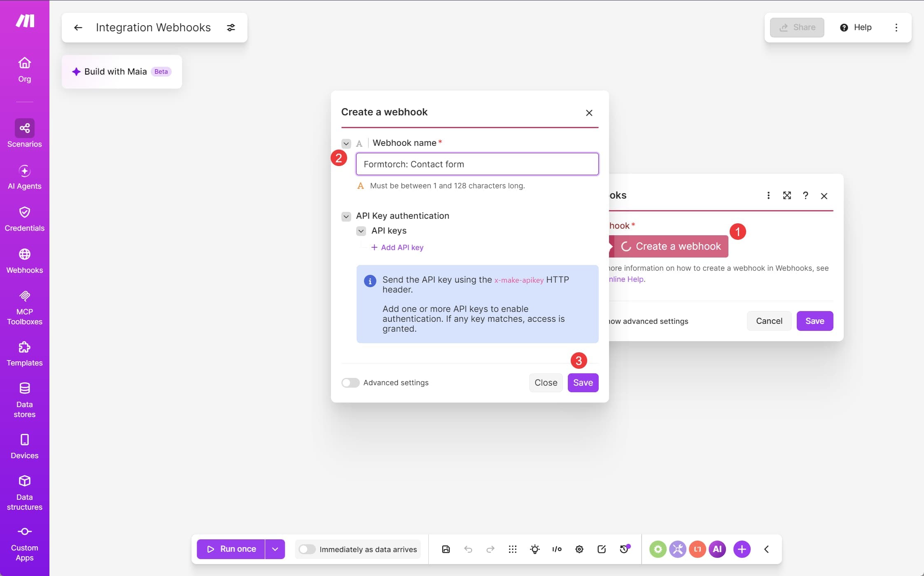924x576 pixels.
Task: Open the Run once dropdown arrow
Action: point(275,549)
